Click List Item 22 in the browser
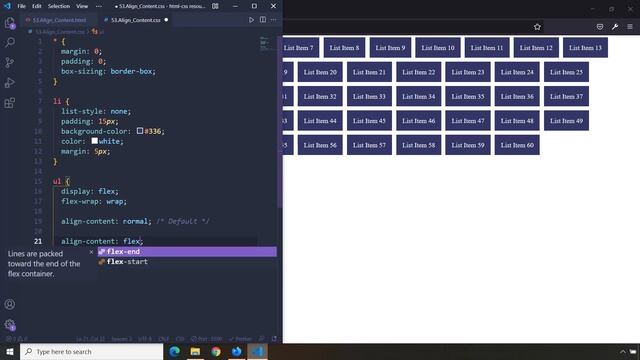Screen dimensions: 640x360 click(418, 72)
